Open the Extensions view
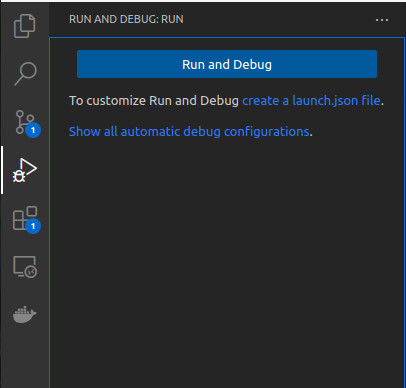Screen dimensions: 406x388 coord(26,219)
